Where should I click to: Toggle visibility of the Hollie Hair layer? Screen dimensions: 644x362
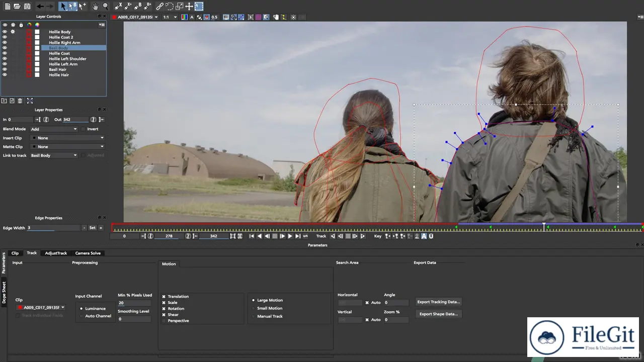[5, 75]
